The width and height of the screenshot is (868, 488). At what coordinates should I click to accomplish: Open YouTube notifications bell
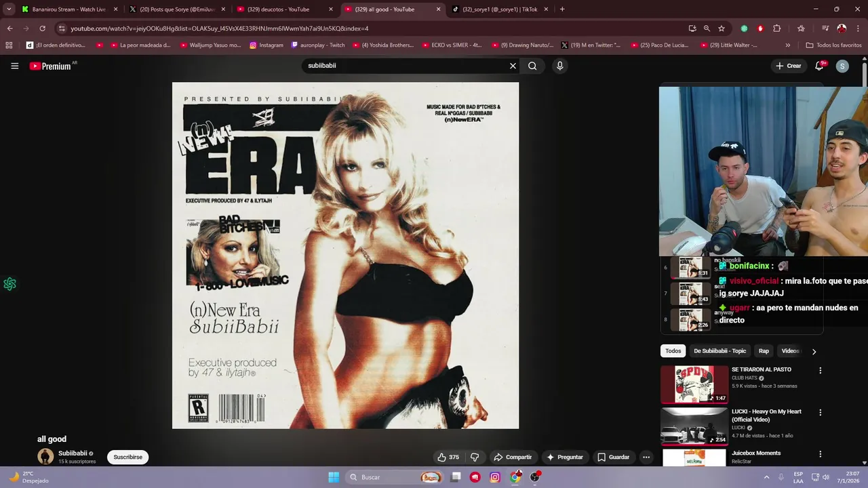click(x=819, y=66)
